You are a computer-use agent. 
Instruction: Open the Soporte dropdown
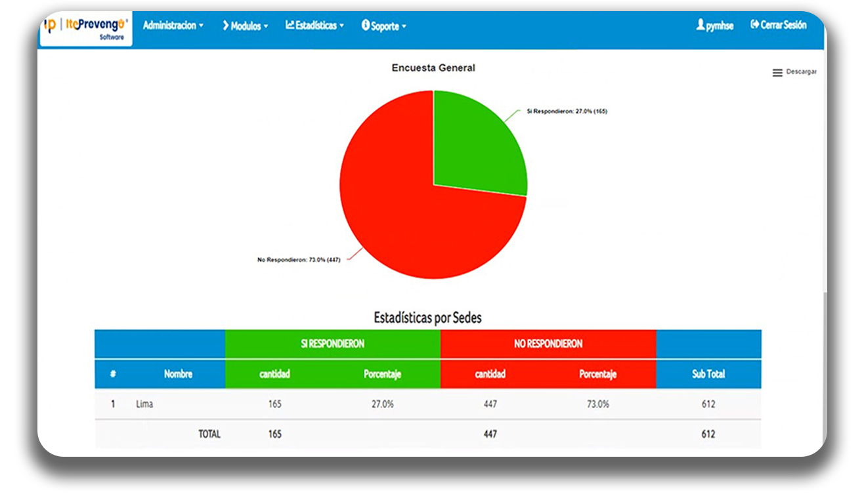[x=384, y=26]
